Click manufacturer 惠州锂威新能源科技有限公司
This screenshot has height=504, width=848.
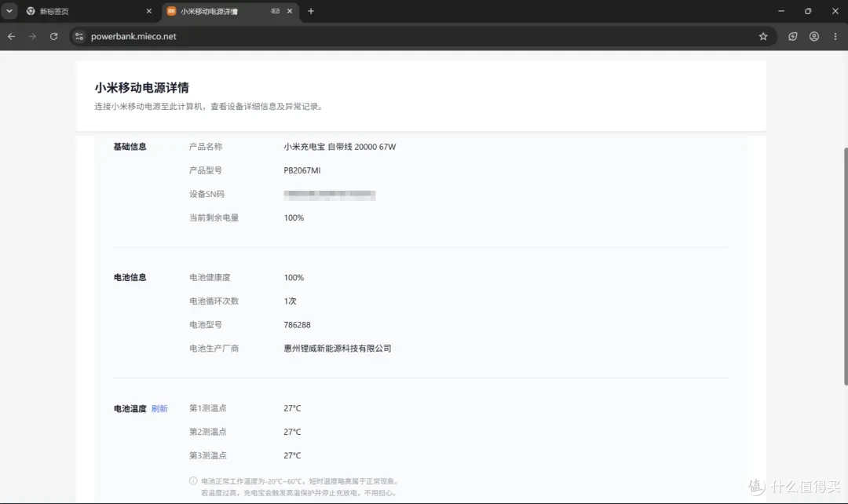pos(338,349)
